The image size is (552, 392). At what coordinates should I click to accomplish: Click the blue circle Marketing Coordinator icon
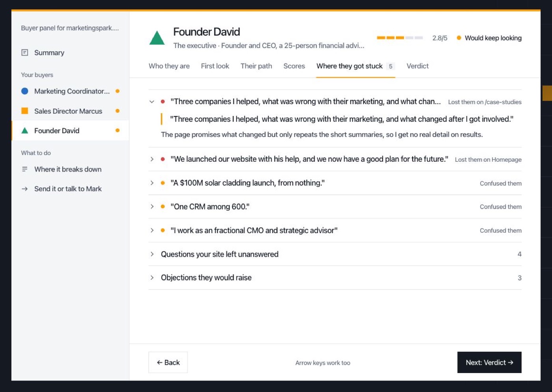24,91
